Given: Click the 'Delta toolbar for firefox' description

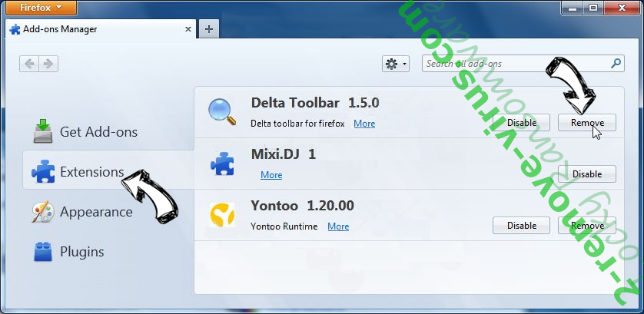Looking at the screenshot, I should point(297,124).
